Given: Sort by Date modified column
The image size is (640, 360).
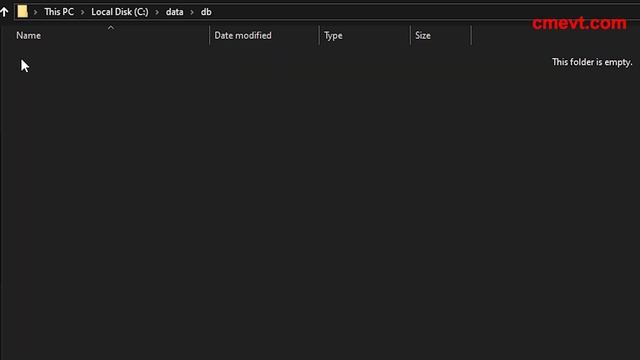Looking at the screenshot, I should click(x=243, y=36).
